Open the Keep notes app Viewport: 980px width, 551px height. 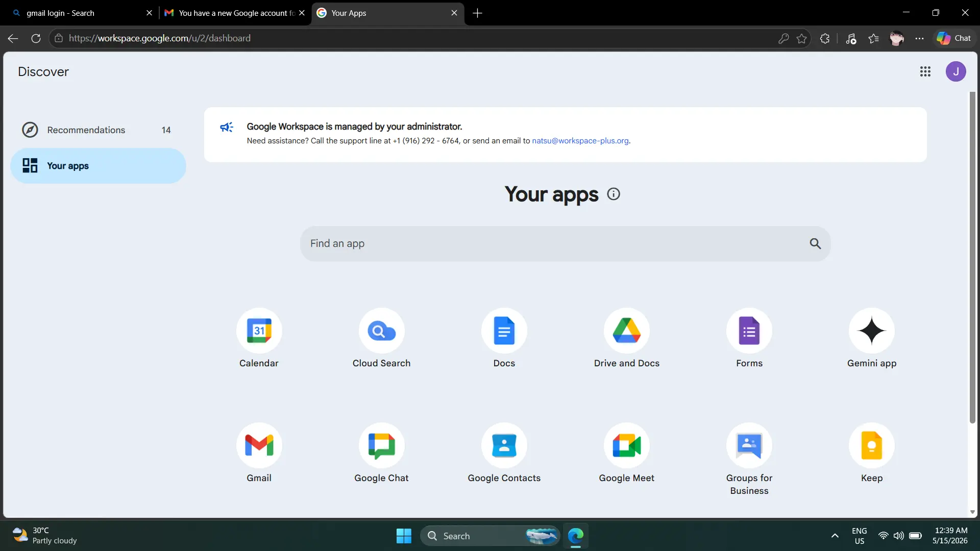(871, 445)
